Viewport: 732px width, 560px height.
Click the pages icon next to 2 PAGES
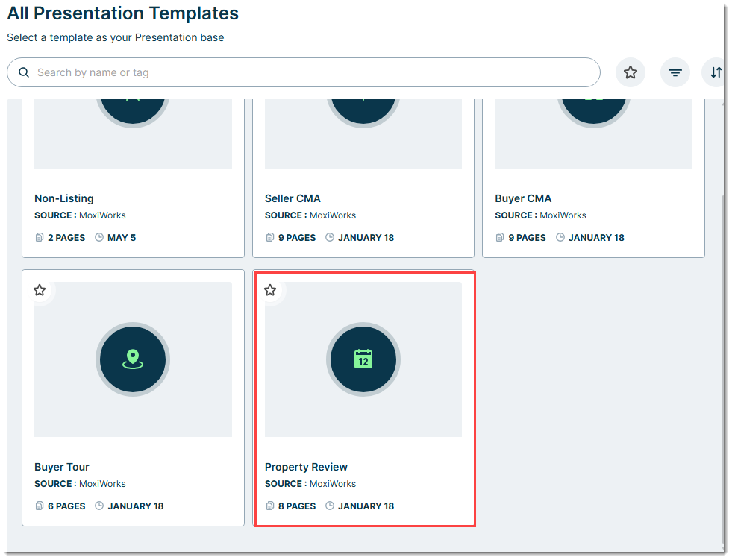[x=40, y=238]
